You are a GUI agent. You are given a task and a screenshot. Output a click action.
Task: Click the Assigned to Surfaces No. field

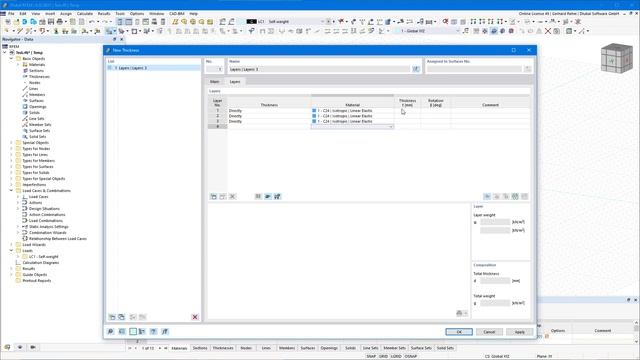click(x=474, y=69)
